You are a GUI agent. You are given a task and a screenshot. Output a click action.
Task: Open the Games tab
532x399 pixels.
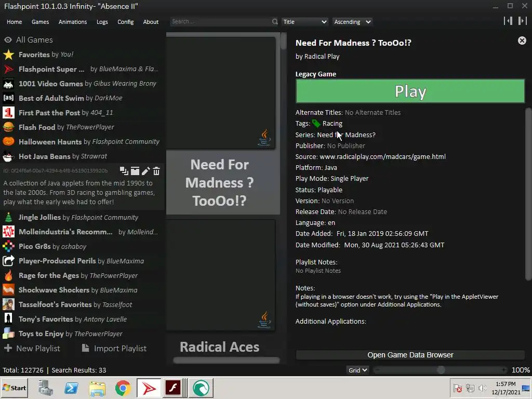click(40, 22)
